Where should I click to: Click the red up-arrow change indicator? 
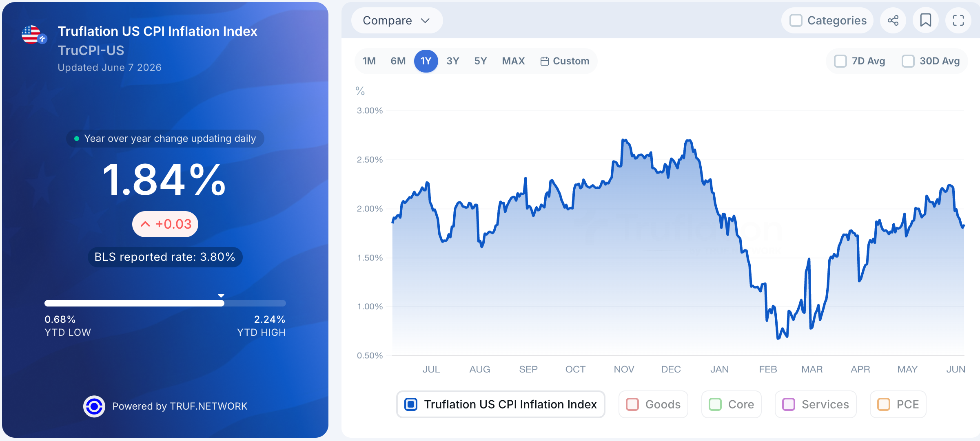[x=145, y=224]
